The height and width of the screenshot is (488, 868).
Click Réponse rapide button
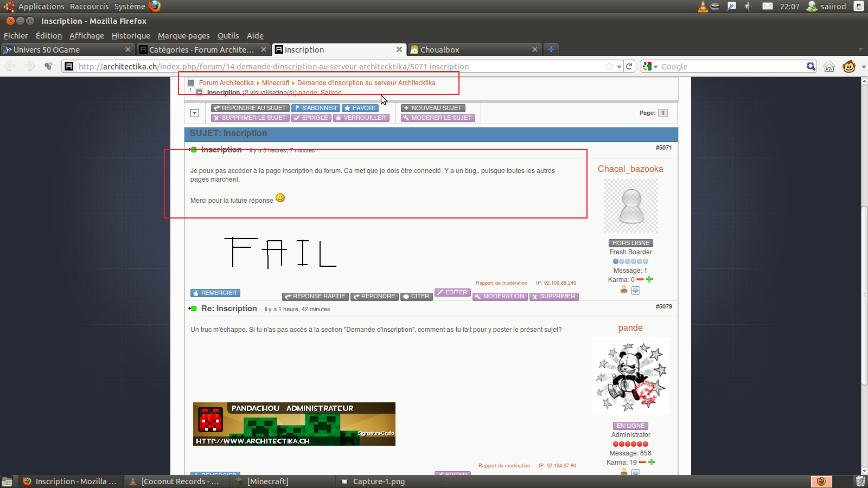pyautogui.click(x=315, y=297)
